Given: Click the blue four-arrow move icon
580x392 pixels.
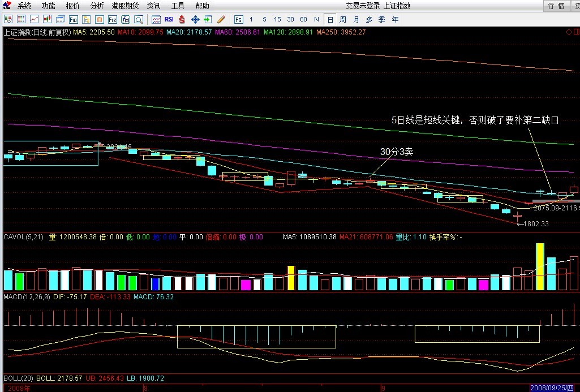Looking at the screenshot, I should [195, 19].
